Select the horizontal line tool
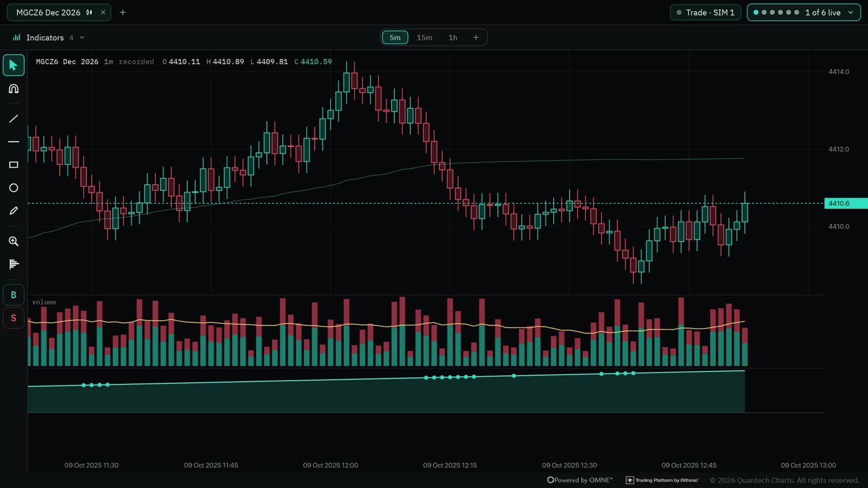The height and width of the screenshot is (488, 868). pos(14,142)
